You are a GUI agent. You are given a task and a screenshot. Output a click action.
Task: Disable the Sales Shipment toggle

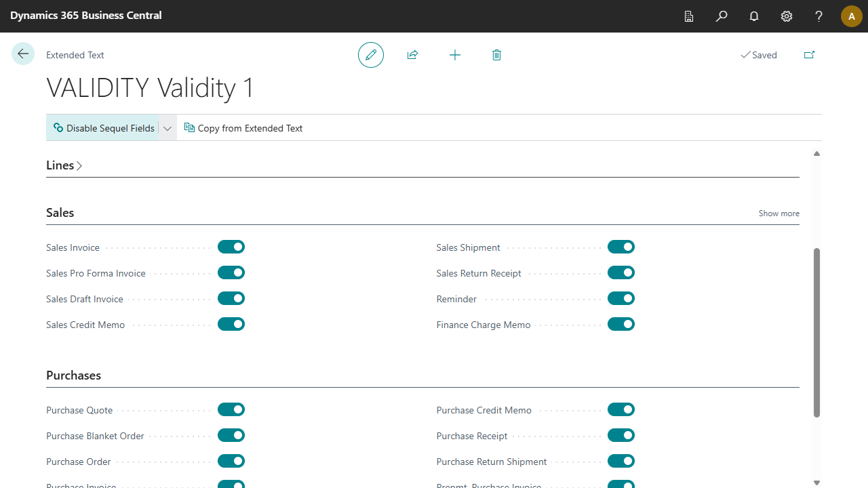click(621, 247)
